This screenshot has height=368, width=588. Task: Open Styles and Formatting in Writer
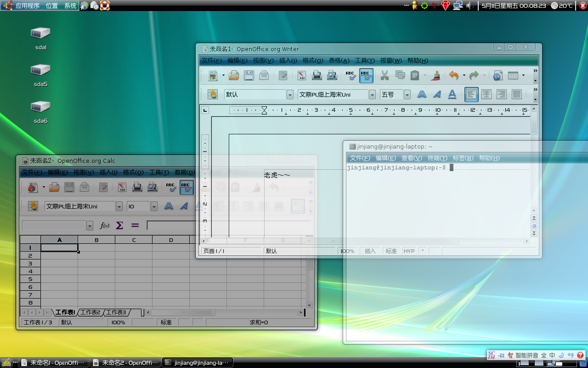coord(213,94)
